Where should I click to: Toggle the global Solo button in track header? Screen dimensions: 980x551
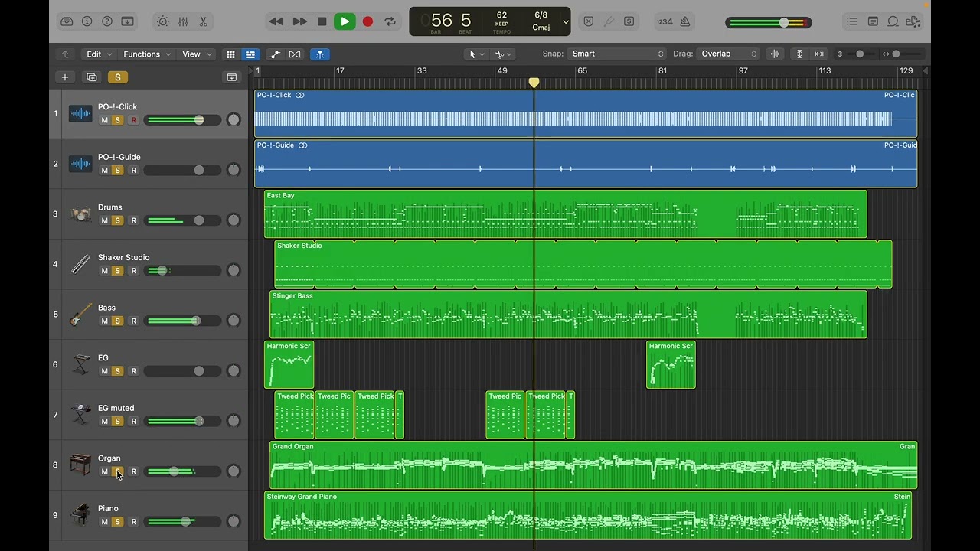117,77
